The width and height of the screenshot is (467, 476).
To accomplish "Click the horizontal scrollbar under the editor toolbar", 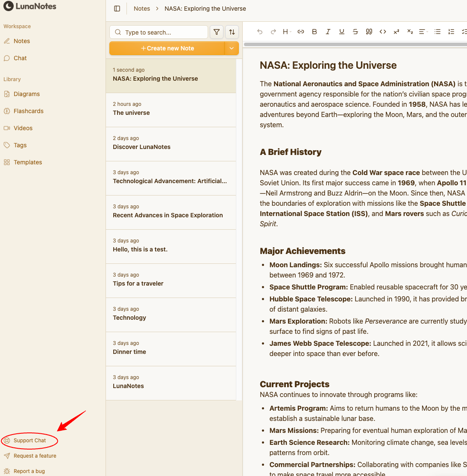I will coord(355,44).
